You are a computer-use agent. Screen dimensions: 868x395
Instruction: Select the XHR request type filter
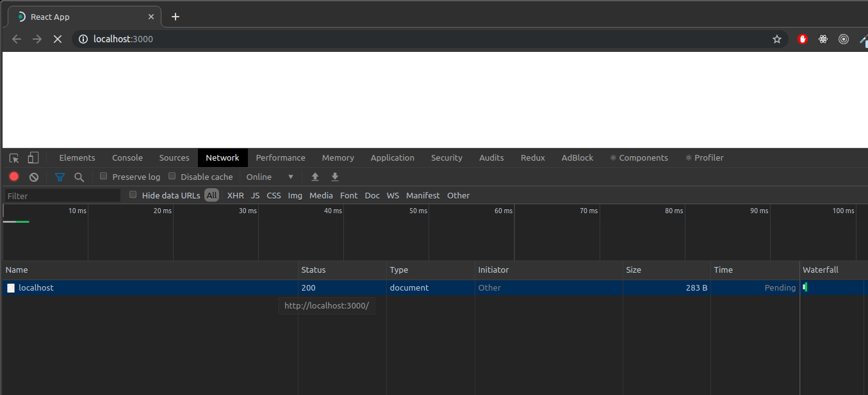pyautogui.click(x=235, y=195)
